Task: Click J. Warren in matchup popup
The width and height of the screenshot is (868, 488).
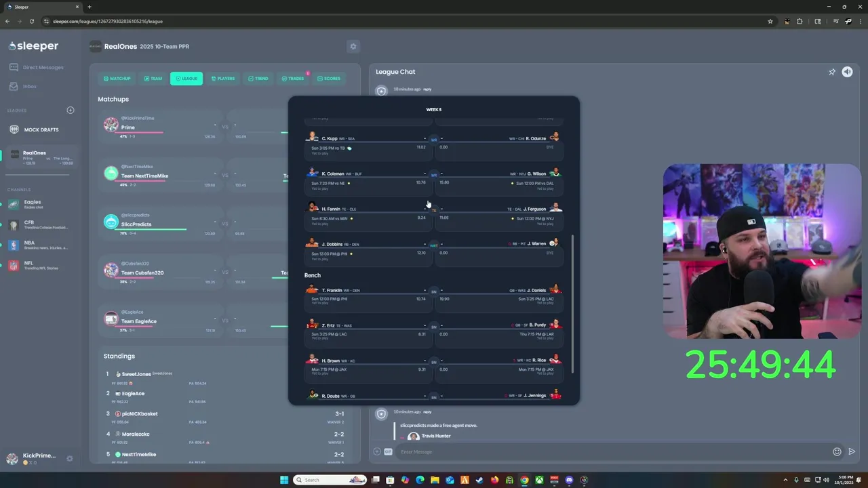Action: click(536, 243)
